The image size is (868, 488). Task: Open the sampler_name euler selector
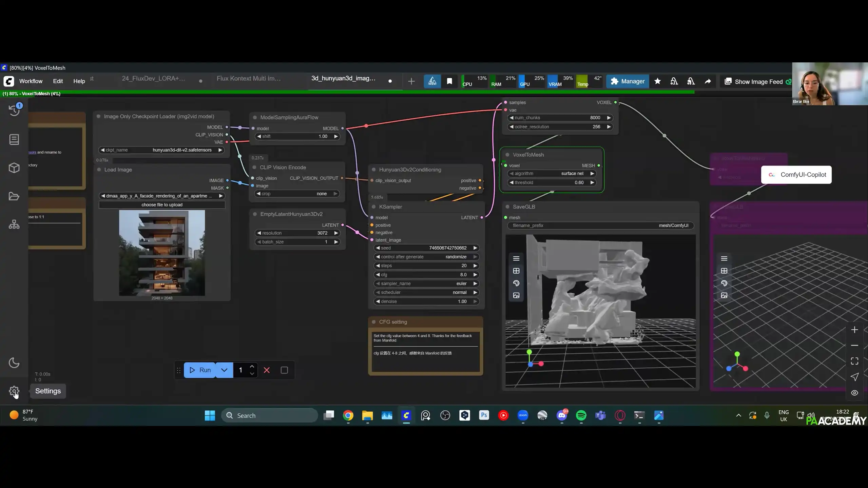point(426,284)
